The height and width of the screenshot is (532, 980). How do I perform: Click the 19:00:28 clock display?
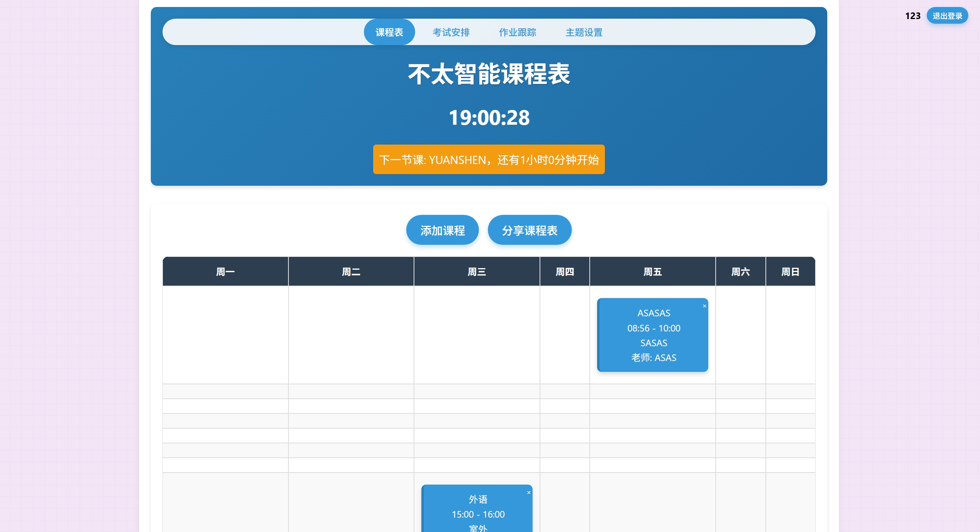(489, 118)
